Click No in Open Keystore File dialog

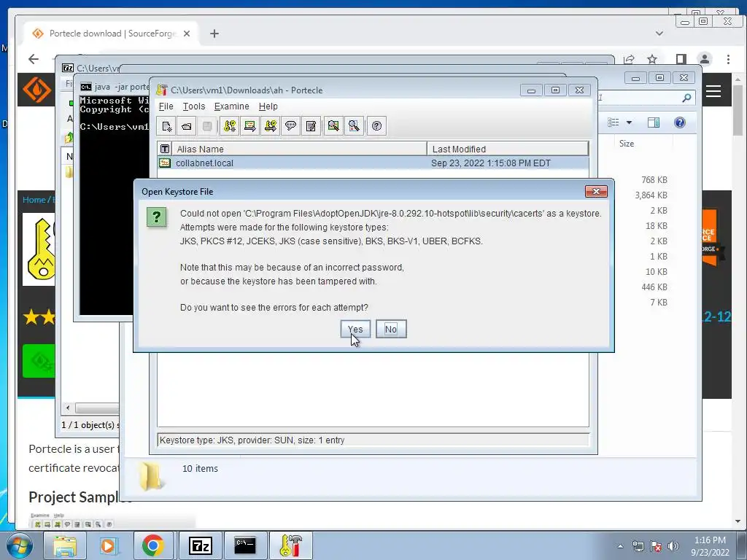tap(391, 329)
